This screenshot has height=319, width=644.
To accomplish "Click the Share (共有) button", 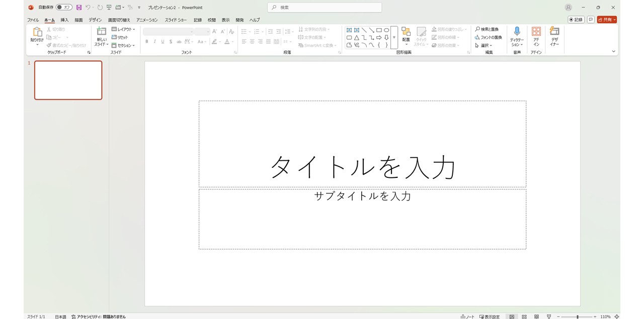I will (x=607, y=20).
